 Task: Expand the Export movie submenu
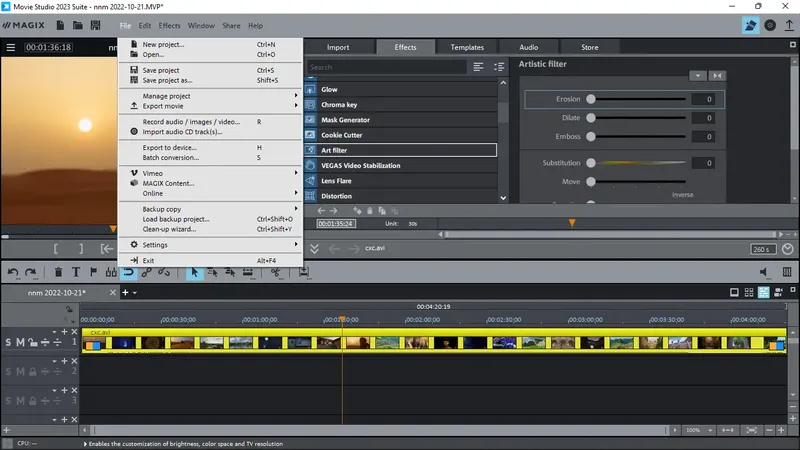211,106
